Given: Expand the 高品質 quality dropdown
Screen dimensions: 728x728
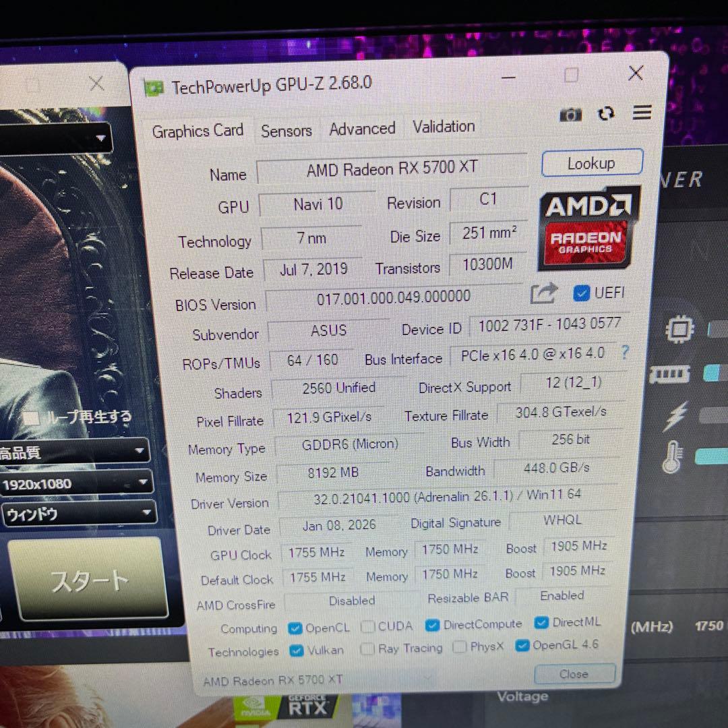Looking at the screenshot, I should 74,452.
